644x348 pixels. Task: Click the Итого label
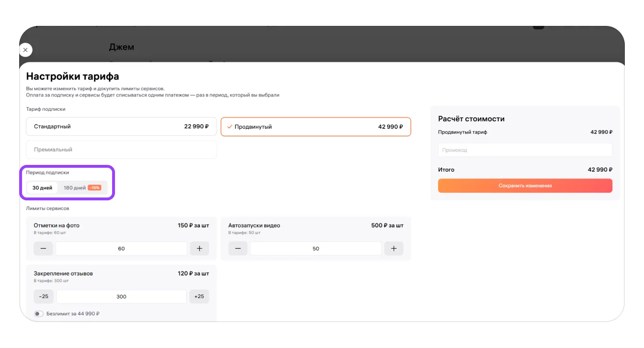pos(446,170)
